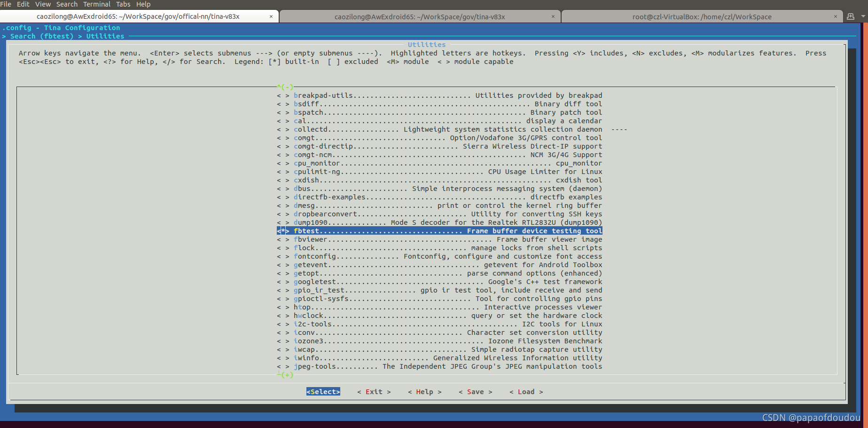The image size is (868, 428).
Task: Select the gpioctl-sysfs entry
Action: (x=439, y=299)
